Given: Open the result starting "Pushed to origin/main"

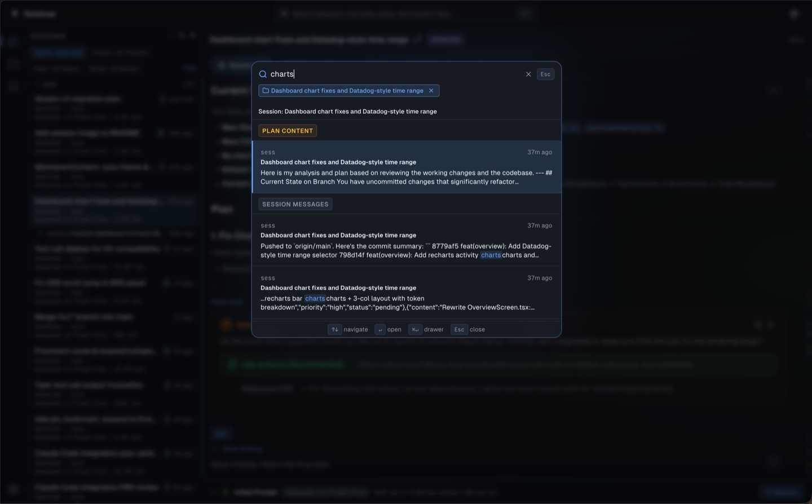Looking at the screenshot, I should pos(407,240).
